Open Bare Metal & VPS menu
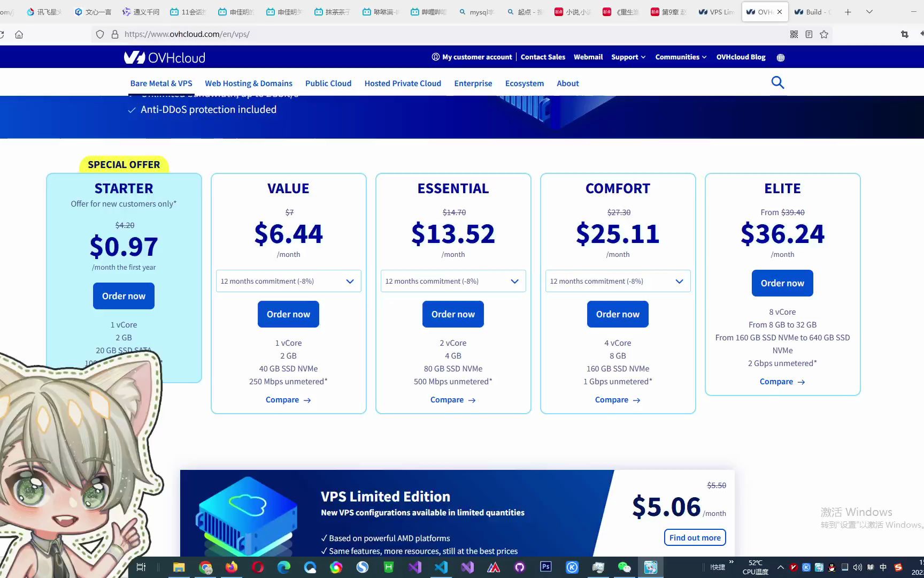The height and width of the screenshot is (578, 924). pyautogui.click(x=161, y=83)
